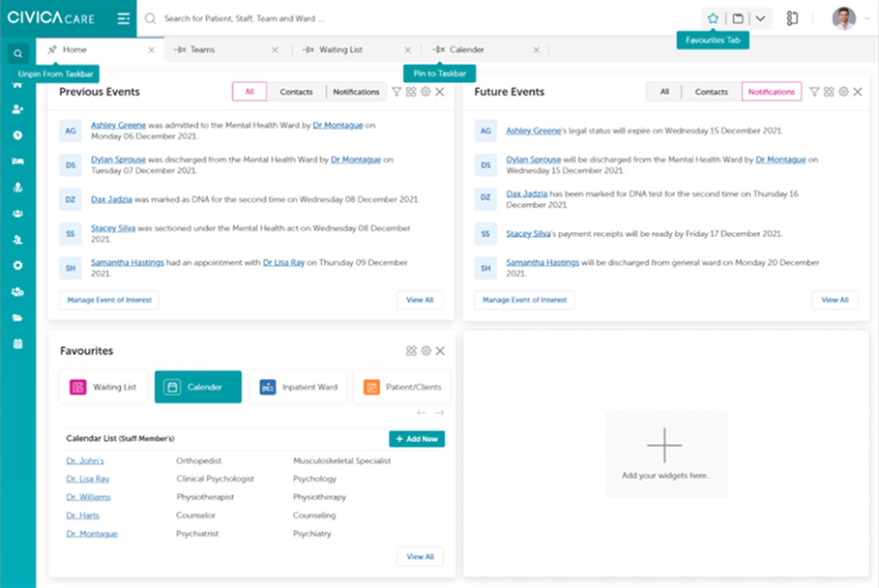This screenshot has height=588, width=879.
Task: Open Dr. Montague in Calendar List
Action: click(x=92, y=534)
